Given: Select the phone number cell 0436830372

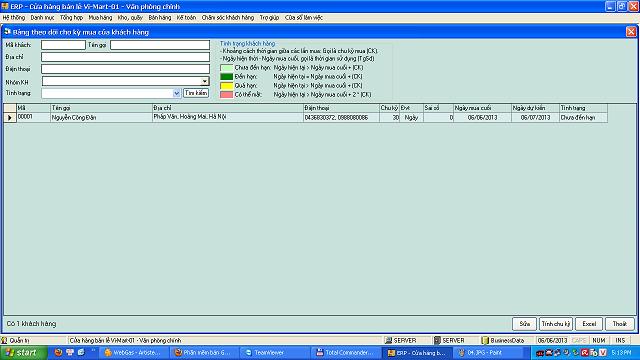Looking at the screenshot, I should 341,117.
